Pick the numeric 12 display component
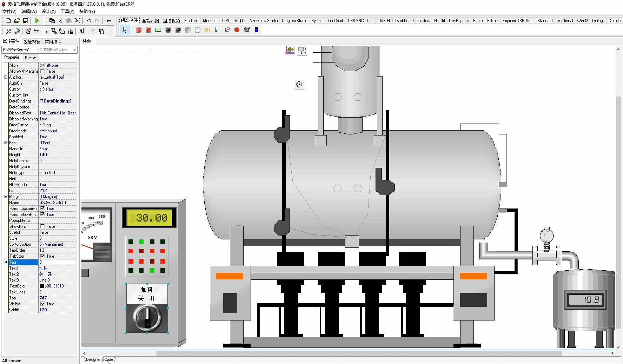The width and height of the screenshot is (623, 364). click(227, 30)
